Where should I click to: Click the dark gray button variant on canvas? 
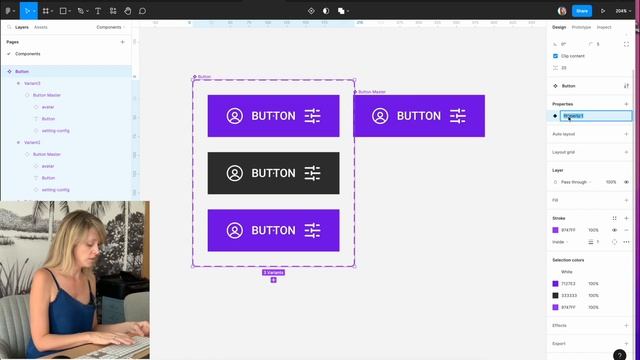point(273,173)
